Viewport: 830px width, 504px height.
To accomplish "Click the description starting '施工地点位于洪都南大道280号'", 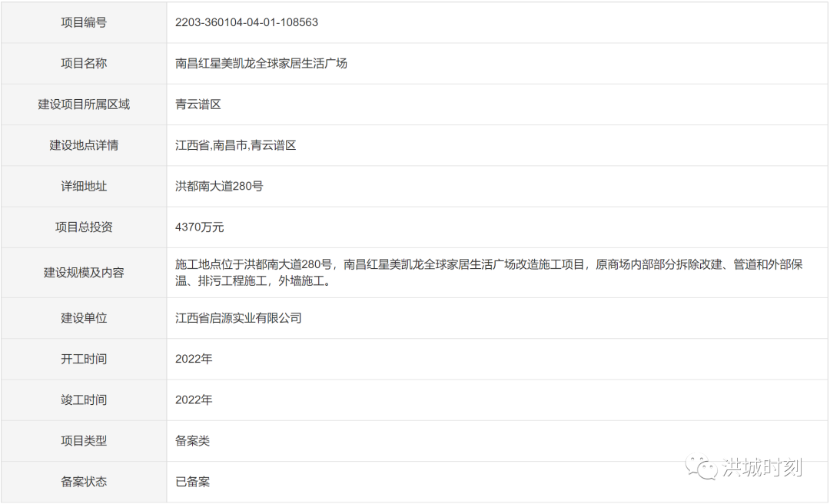I will click(489, 273).
